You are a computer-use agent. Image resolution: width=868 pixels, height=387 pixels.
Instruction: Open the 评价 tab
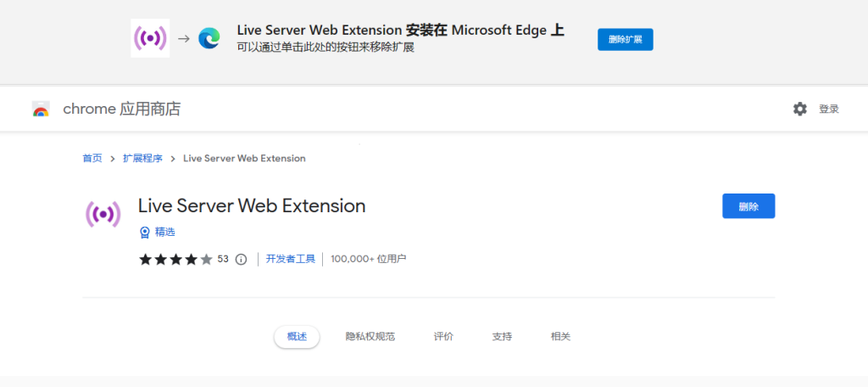443,337
